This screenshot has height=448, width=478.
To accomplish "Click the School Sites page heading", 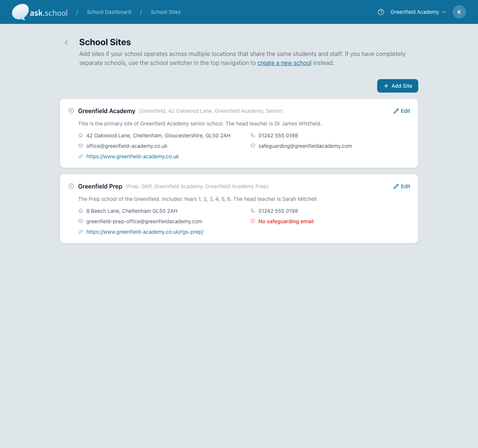I will click(105, 42).
